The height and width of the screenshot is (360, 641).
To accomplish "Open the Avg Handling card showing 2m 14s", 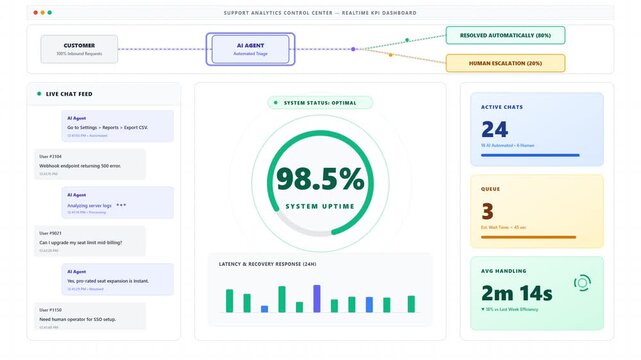I will point(537,293).
